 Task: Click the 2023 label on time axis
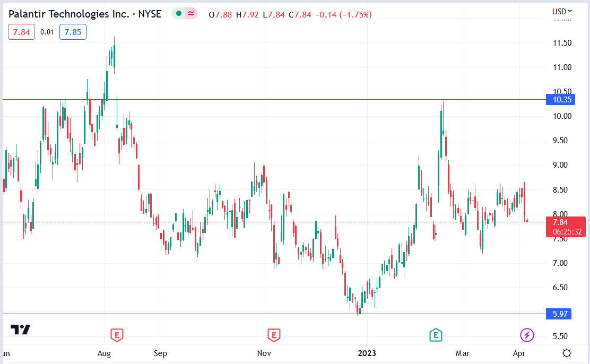tap(367, 353)
